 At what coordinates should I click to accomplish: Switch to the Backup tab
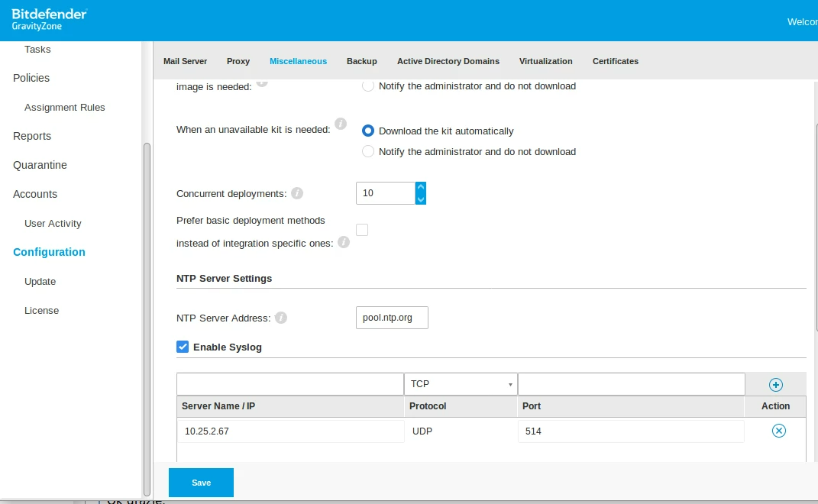click(x=361, y=61)
